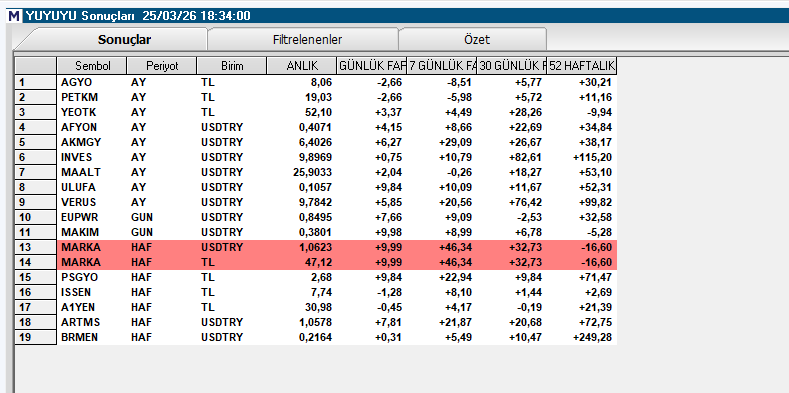Click the ANLIK value 52,10

[319, 112]
